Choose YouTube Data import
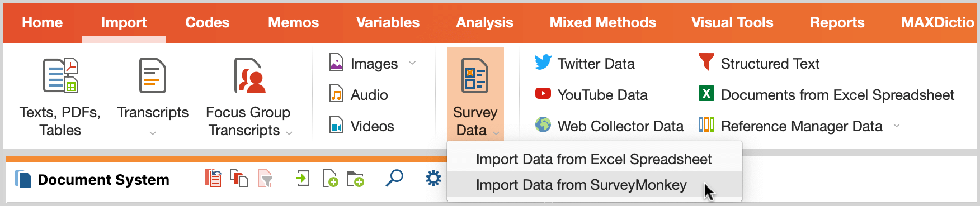The image size is (980, 206). (x=591, y=94)
